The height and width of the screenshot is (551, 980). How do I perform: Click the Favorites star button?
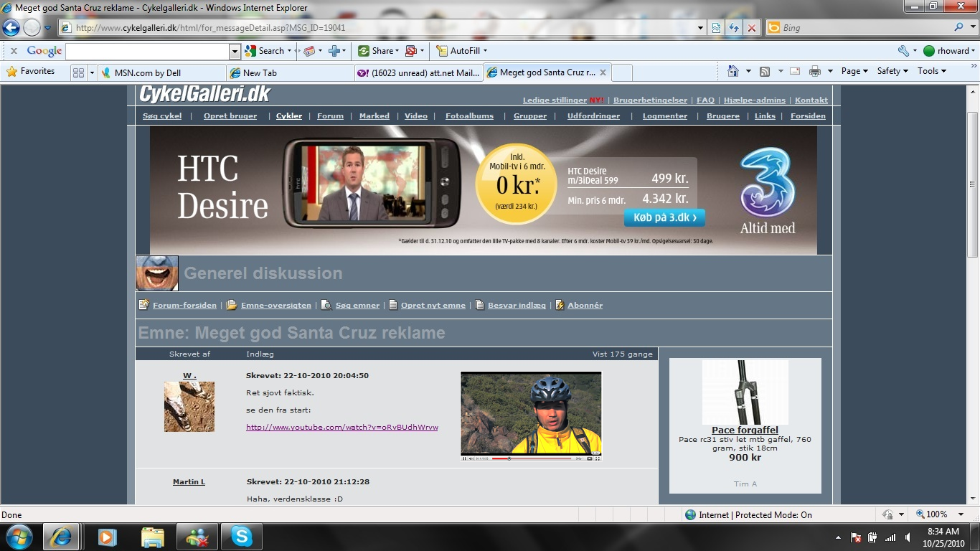coord(31,71)
